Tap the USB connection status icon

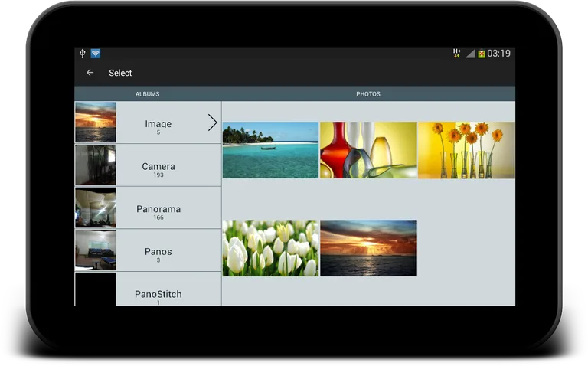83,54
